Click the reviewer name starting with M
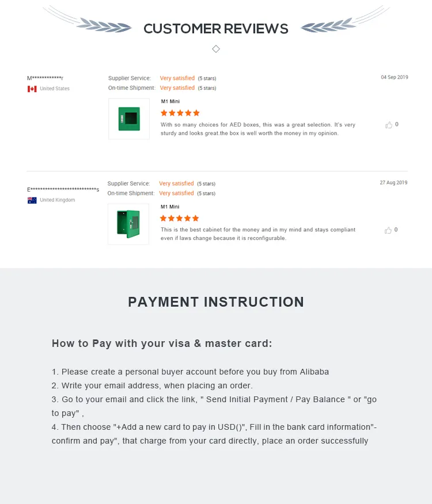The height and width of the screenshot is (504, 432). [45, 78]
